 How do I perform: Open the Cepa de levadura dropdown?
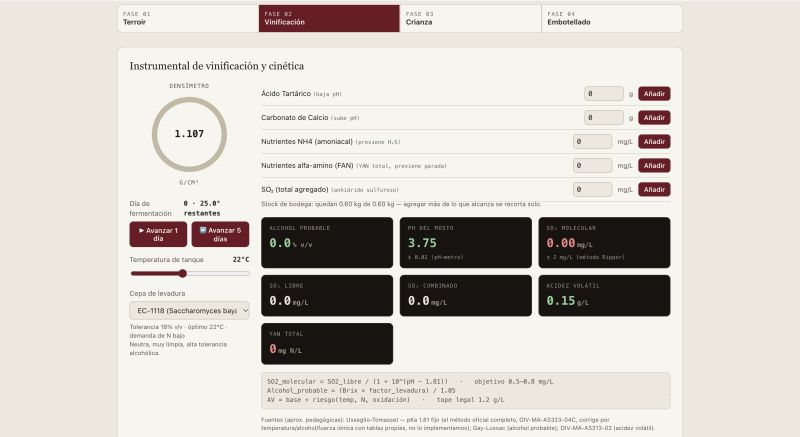point(189,311)
